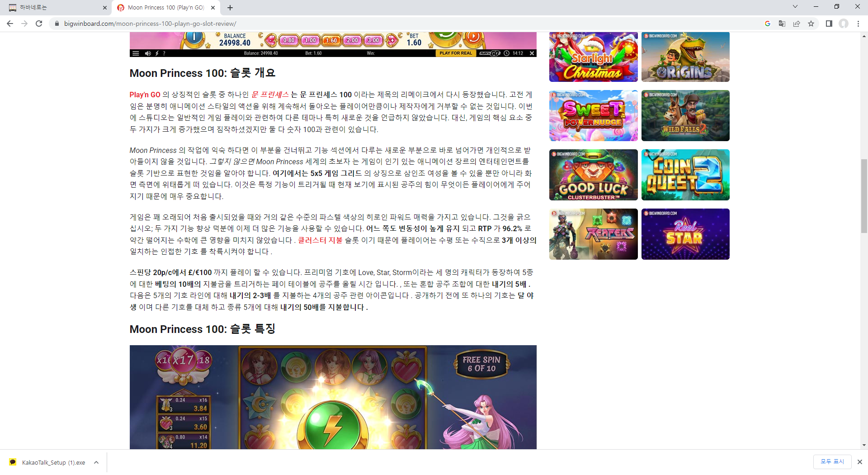Click 모두 표시 to show all downloads
The image size is (868, 475).
(832, 461)
